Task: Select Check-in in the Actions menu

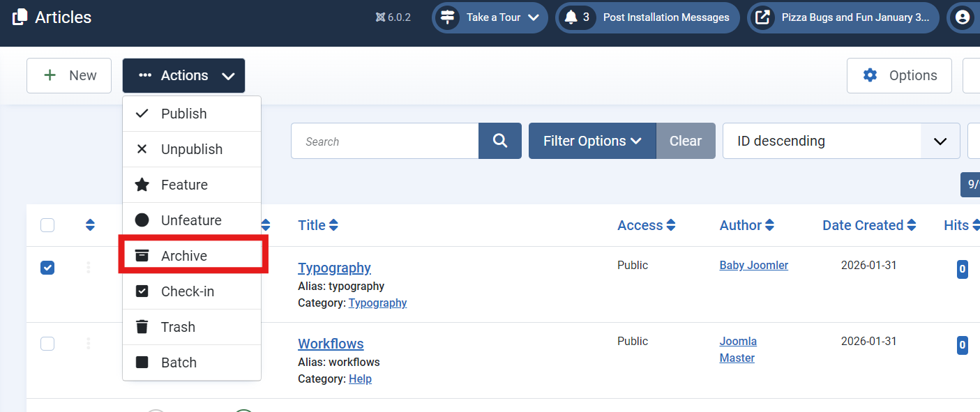Action: coord(192,291)
